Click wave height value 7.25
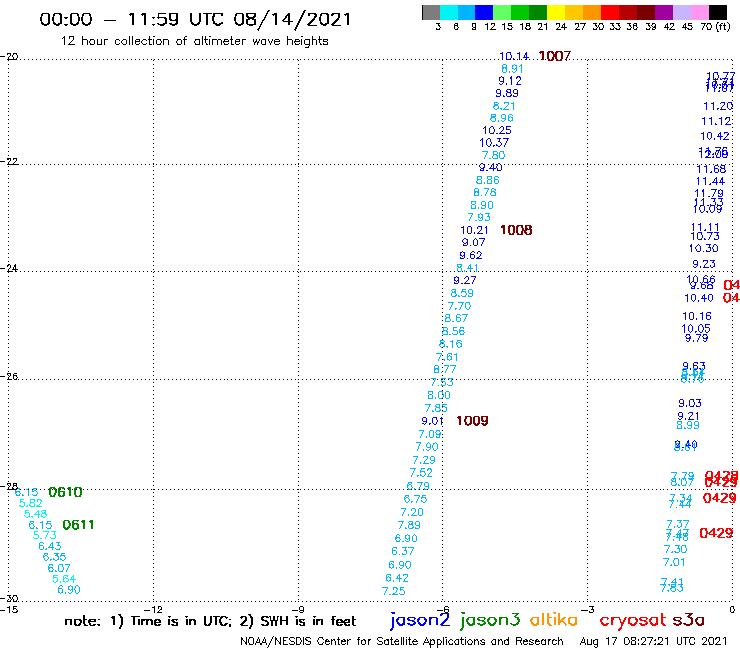 point(394,591)
